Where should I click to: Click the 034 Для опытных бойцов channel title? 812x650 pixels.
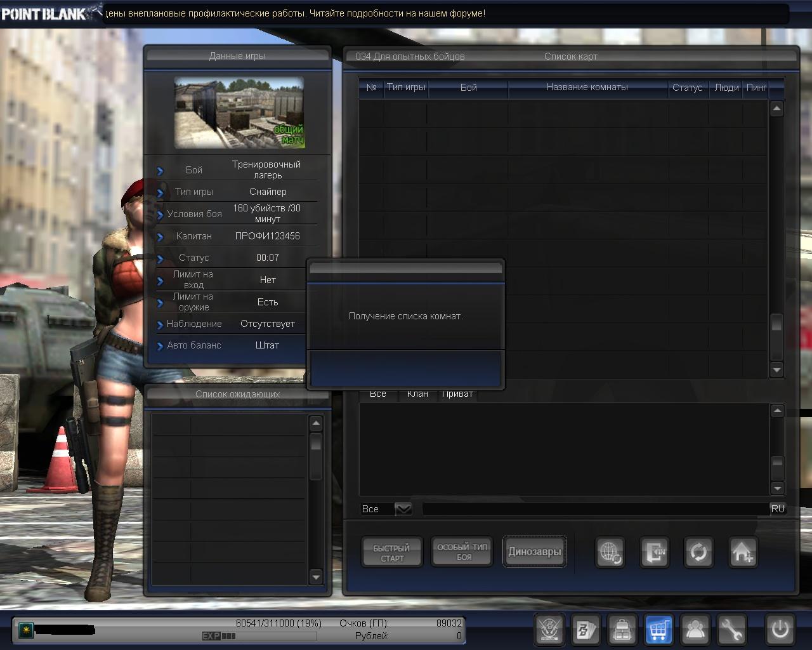(410, 56)
